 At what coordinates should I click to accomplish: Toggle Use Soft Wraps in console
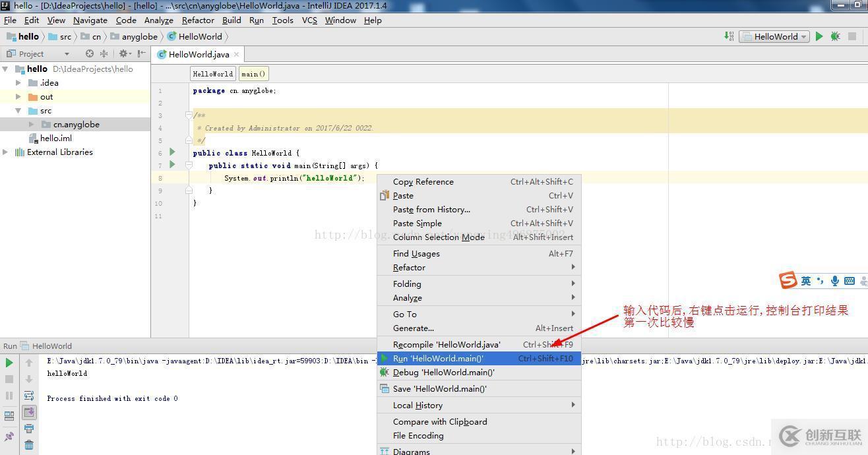[29, 396]
